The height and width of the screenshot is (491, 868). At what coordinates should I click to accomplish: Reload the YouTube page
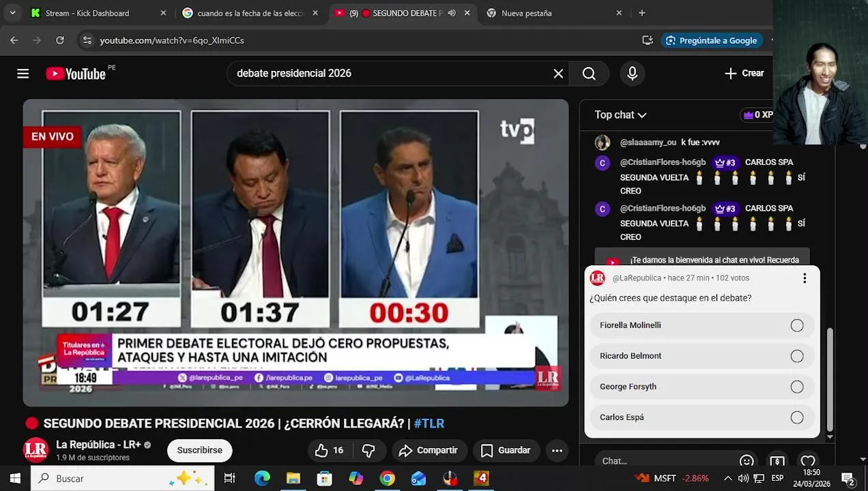click(60, 40)
